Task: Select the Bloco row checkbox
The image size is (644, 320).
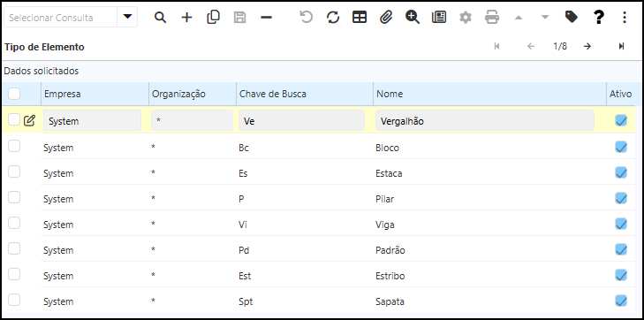Action: click(14, 146)
